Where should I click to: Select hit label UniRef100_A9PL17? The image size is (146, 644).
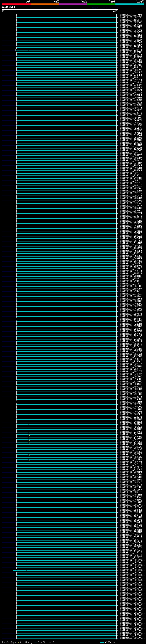(x=131, y=67)
